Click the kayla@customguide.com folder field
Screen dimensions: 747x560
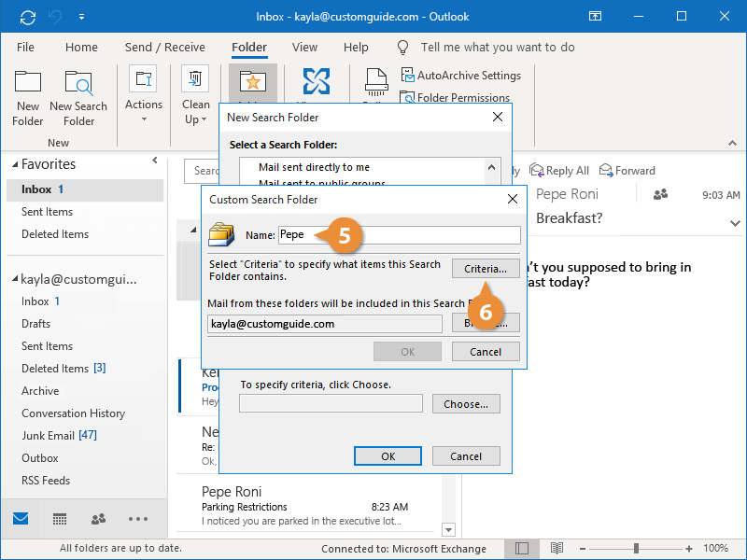tap(324, 324)
